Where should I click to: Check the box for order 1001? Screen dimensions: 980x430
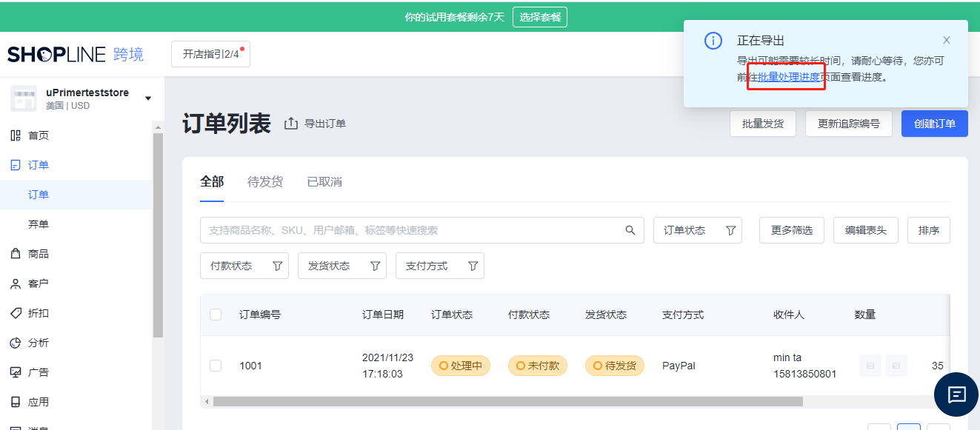216,366
